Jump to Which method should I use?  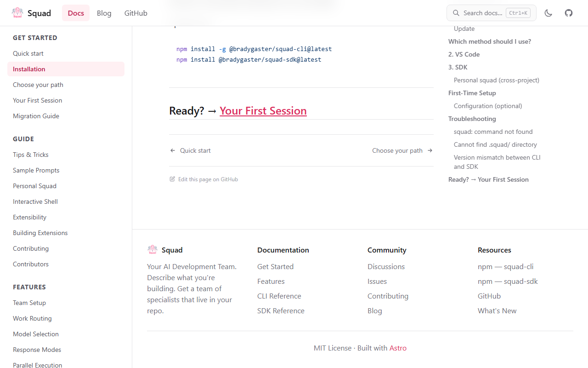tap(490, 41)
